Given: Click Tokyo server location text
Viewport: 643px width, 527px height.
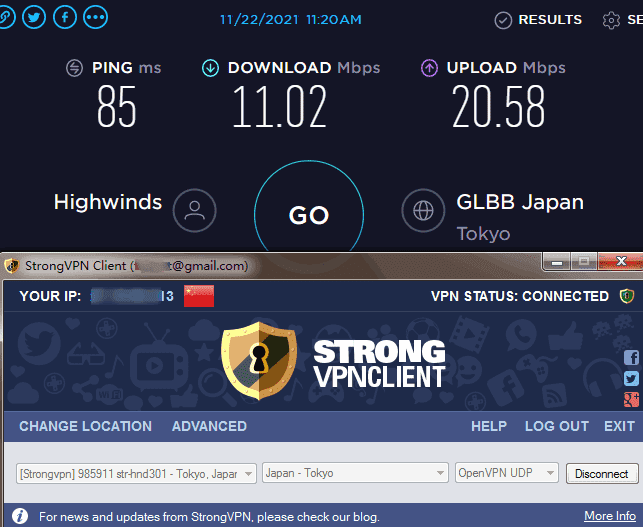Looking at the screenshot, I should [x=483, y=234].
